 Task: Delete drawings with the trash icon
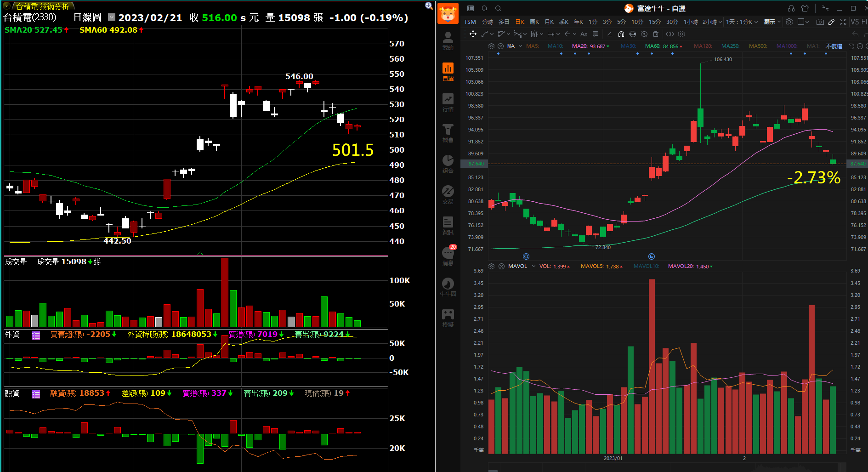click(656, 34)
